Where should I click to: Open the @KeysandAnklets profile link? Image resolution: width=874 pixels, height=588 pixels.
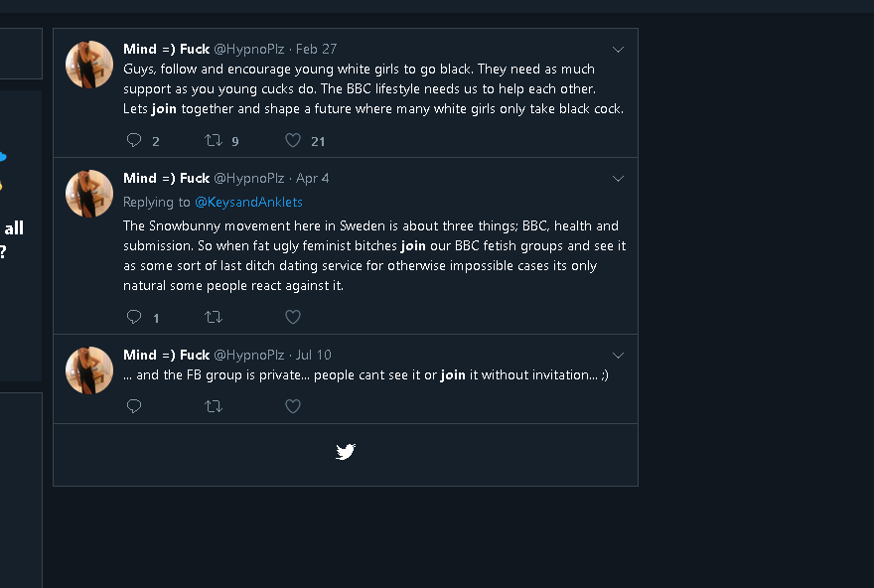point(248,203)
